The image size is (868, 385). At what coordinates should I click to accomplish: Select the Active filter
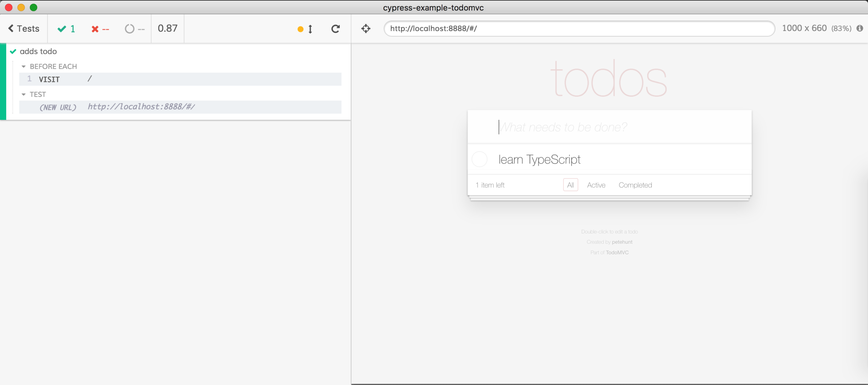pyautogui.click(x=596, y=185)
